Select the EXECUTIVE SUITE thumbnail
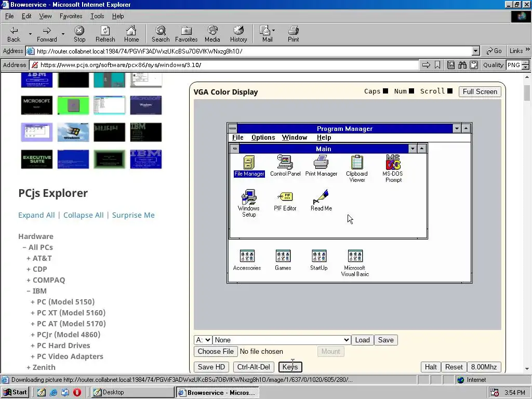Image resolution: width=532 pixels, height=399 pixels. (37, 159)
